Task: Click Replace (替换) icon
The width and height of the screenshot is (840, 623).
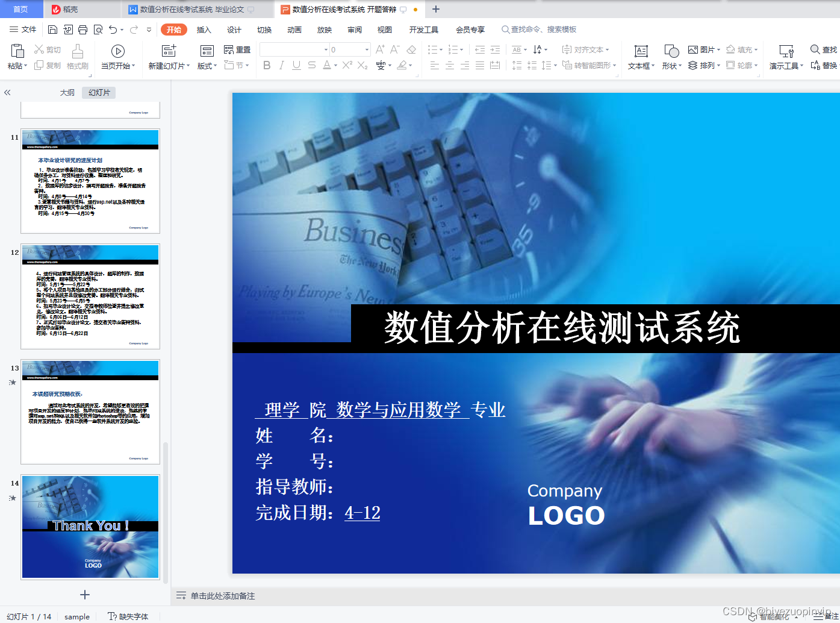Action: point(815,65)
